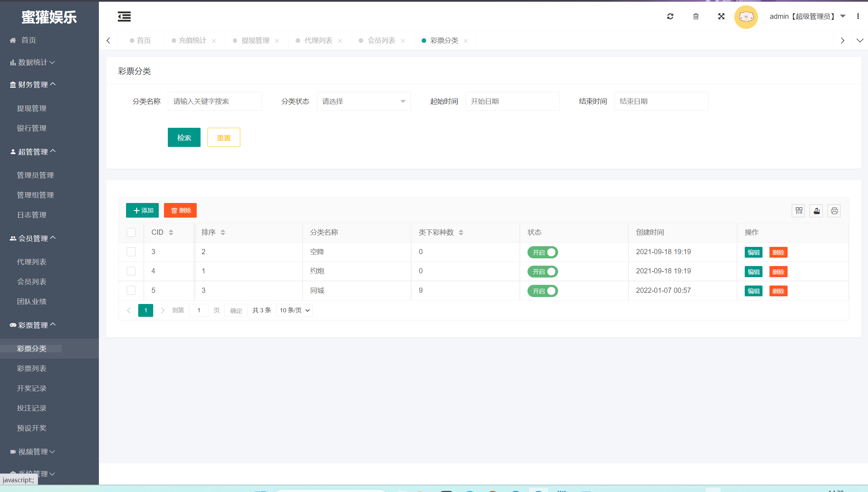
Task: Open the vertical three-dot menu in the header
Action: coord(858,16)
